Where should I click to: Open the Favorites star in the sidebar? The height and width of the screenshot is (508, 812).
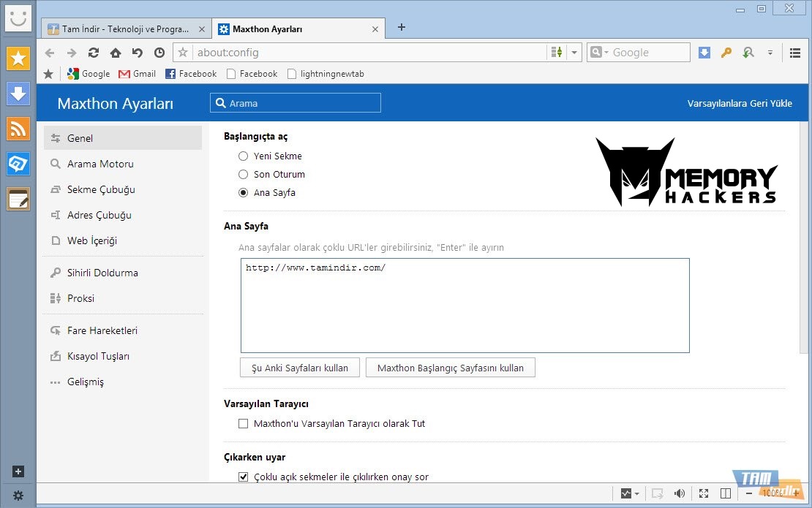(x=18, y=58)
